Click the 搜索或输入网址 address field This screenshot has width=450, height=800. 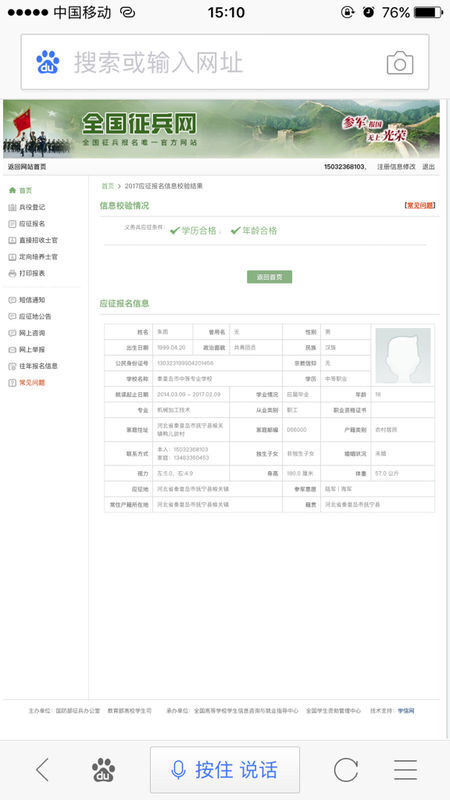tap(224, 62)
